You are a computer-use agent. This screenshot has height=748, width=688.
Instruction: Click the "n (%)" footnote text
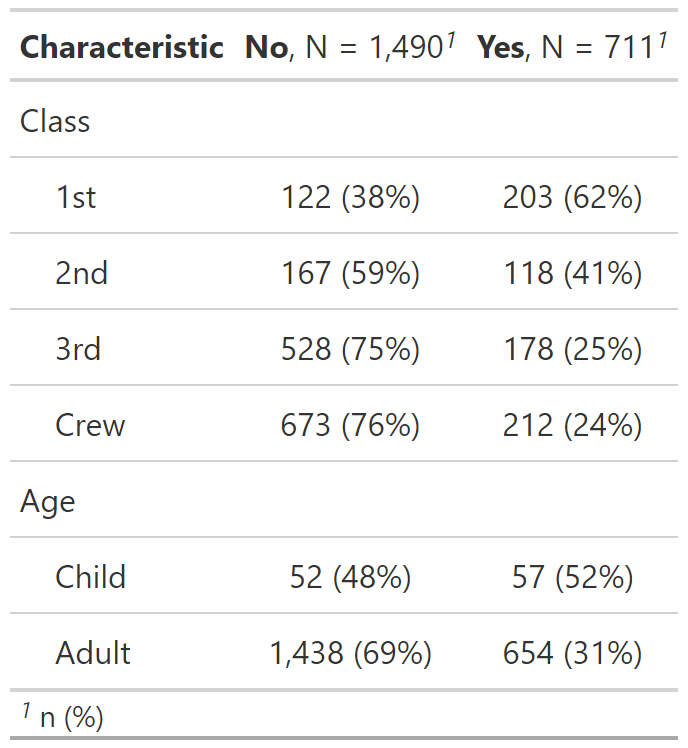click(x=71, y=716)
